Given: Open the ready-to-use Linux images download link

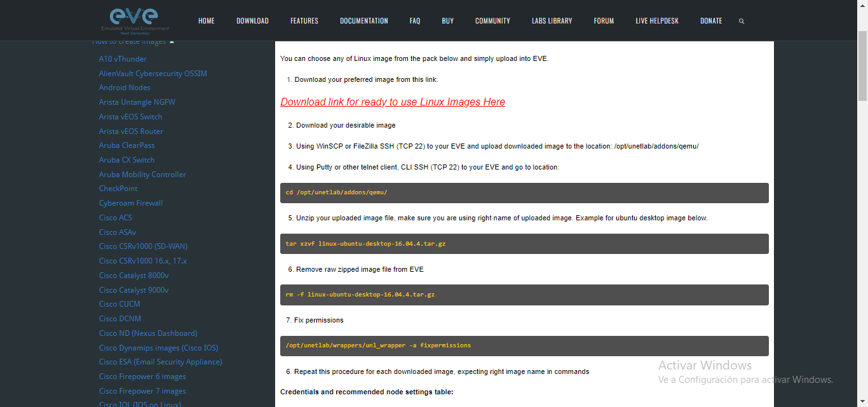Looking at the screenshot, I should 393,102.
